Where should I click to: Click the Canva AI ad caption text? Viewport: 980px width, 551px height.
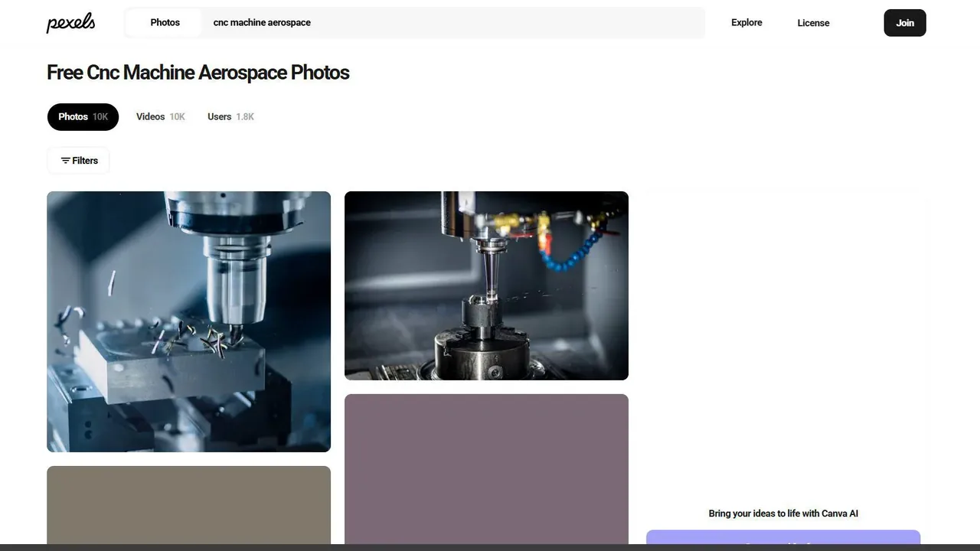[x=783, y=514]
